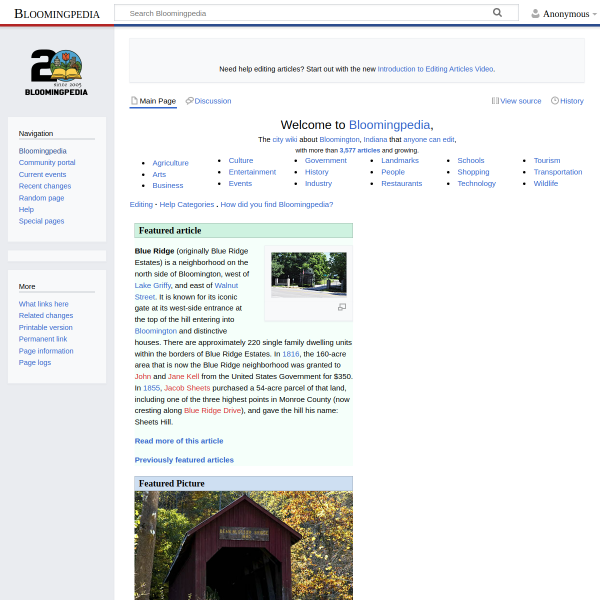The width and height of the screenshot is (600, 600).
Task: Click Read more of this article
Action: click(179, 441)
